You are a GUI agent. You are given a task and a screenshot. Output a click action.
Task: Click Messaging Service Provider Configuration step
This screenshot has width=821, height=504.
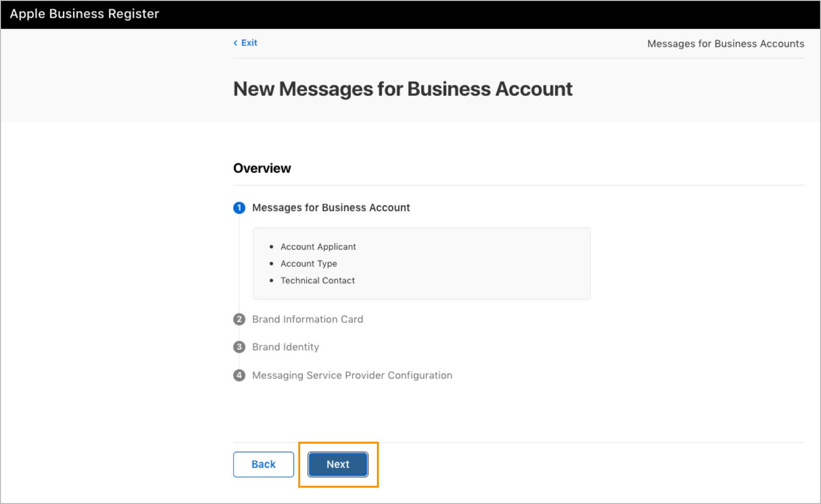pyautogui.click(x=352, y=375)
